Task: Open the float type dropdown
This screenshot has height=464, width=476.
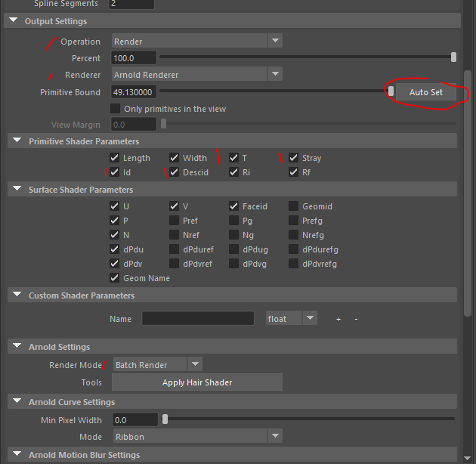Action: tap(292, 318)
